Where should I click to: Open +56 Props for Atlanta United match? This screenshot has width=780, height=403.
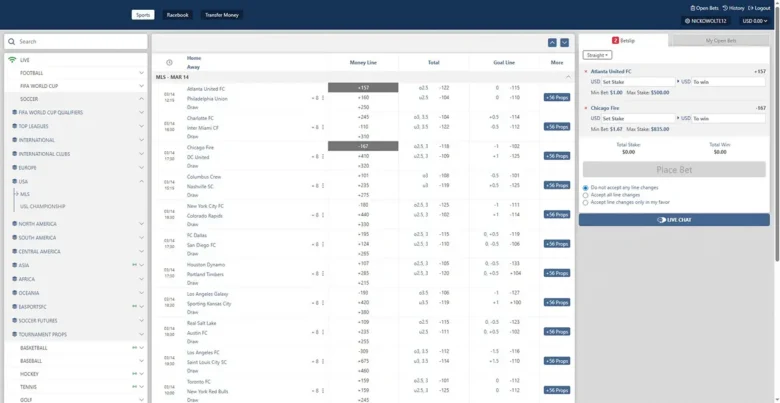pos(557,98)
